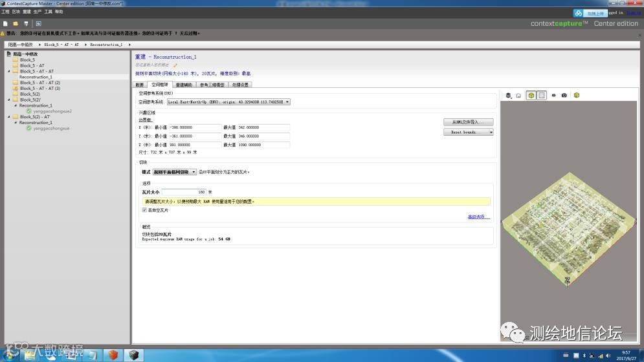The height and width of the screenshot is (362, 644).
Task: Click the snapshot camera icon in the 3D view toolbar
Action: [x=564, y=95]
